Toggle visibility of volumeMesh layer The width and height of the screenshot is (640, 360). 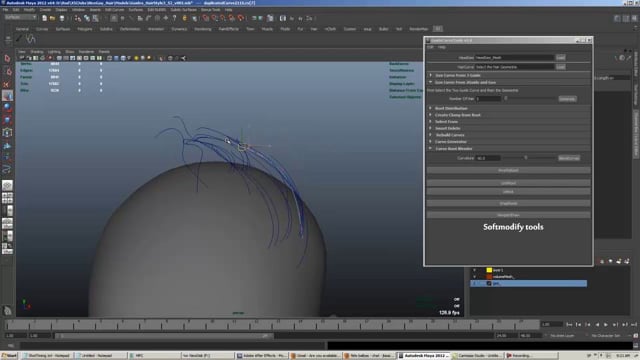click(x=474, y=277)
